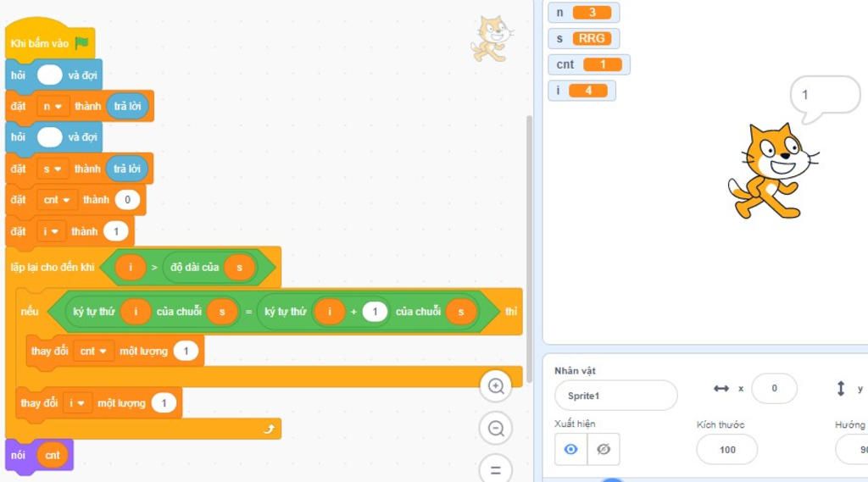Click the workspace vertical scrollbar
868x482 pixels.
(x=529, y=249)
